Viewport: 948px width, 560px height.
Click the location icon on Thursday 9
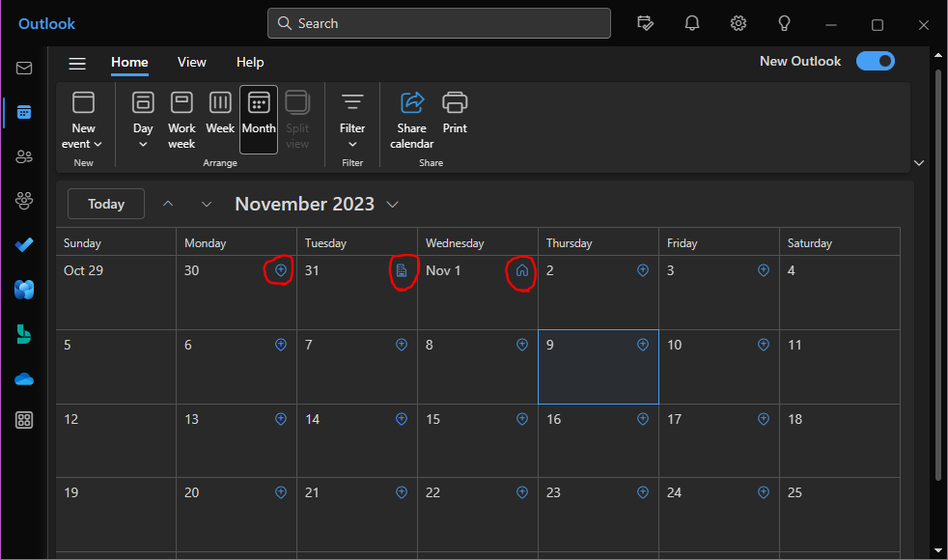[x=643, y=344]
